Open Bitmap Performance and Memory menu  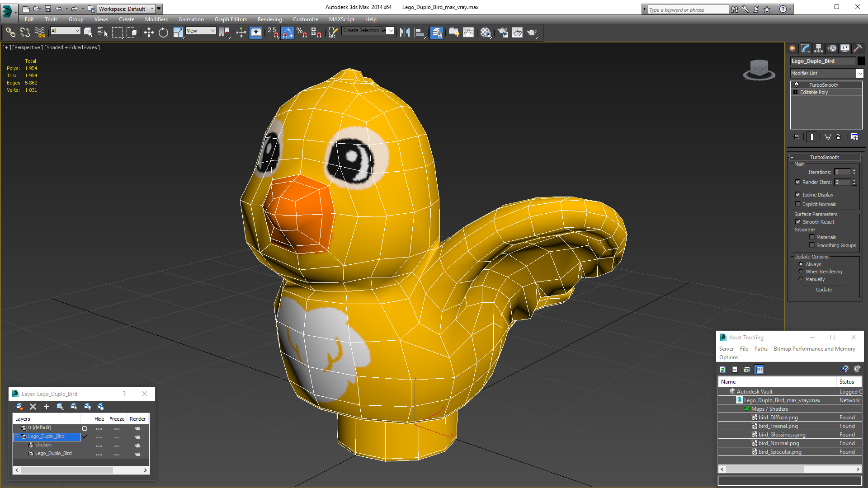point(814,349)
